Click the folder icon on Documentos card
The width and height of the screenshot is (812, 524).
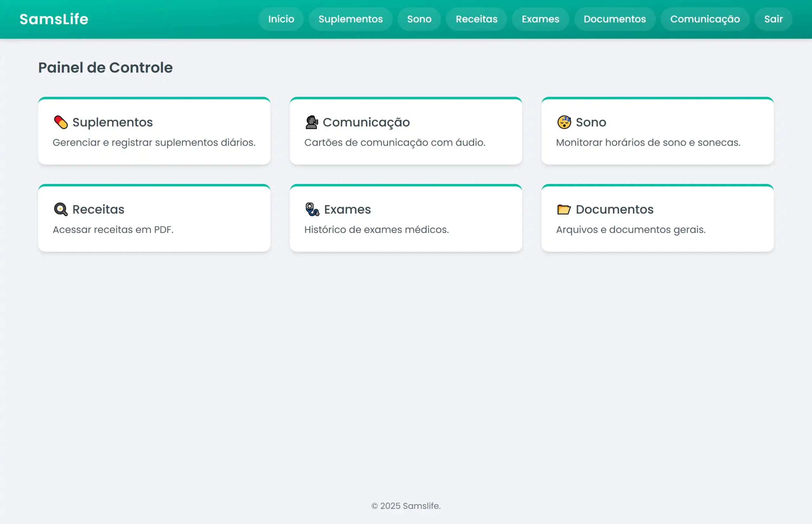563,209
